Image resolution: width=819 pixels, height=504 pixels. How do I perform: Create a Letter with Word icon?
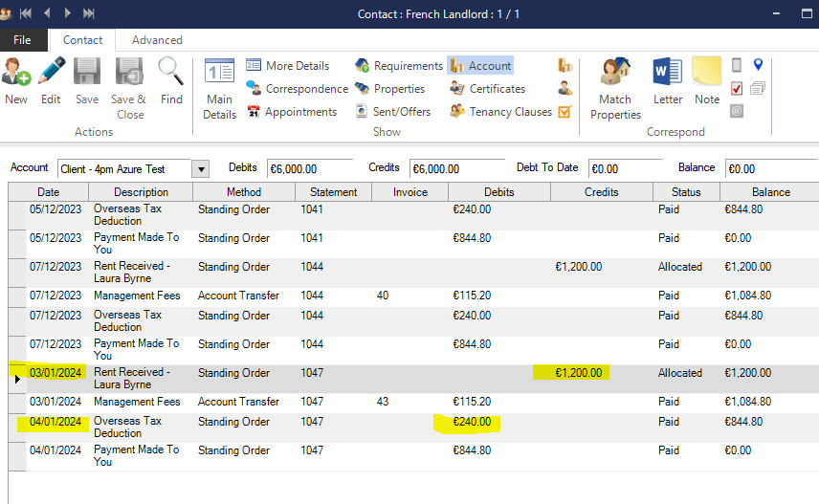click(668, 80)
